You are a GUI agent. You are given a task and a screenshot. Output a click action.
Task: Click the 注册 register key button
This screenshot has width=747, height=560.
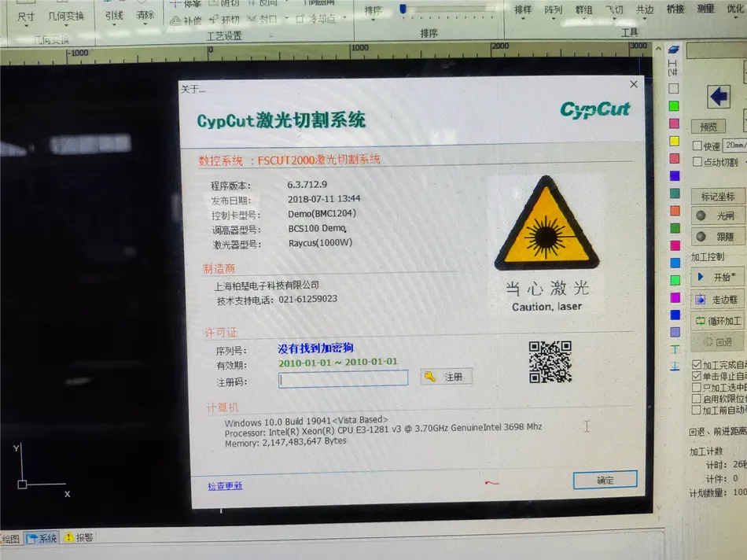447,377
